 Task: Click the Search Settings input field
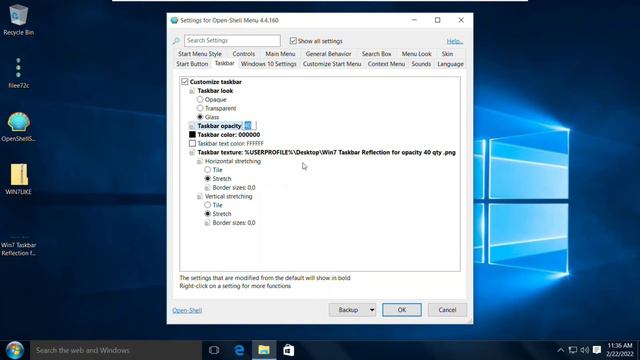coord(232,40)
